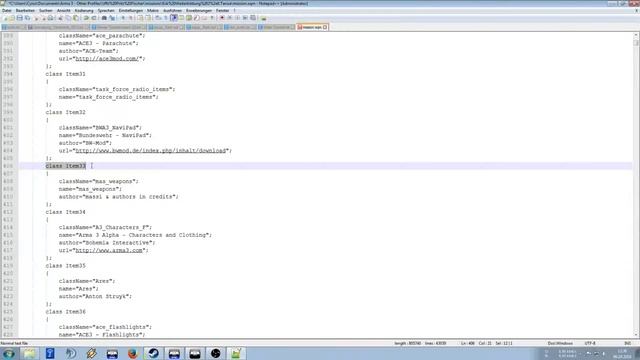This screenshot has width=640, height=360.
Task: Toggle synchronized vertical scrolling icon
Action: 140,18
